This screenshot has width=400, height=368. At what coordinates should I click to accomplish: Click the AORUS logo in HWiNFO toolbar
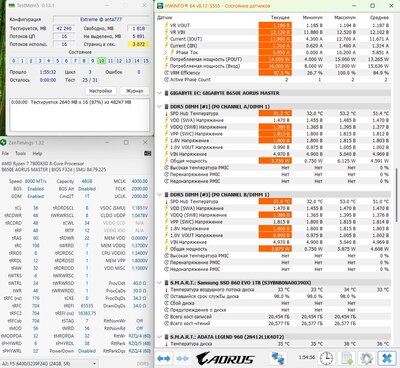225,359
